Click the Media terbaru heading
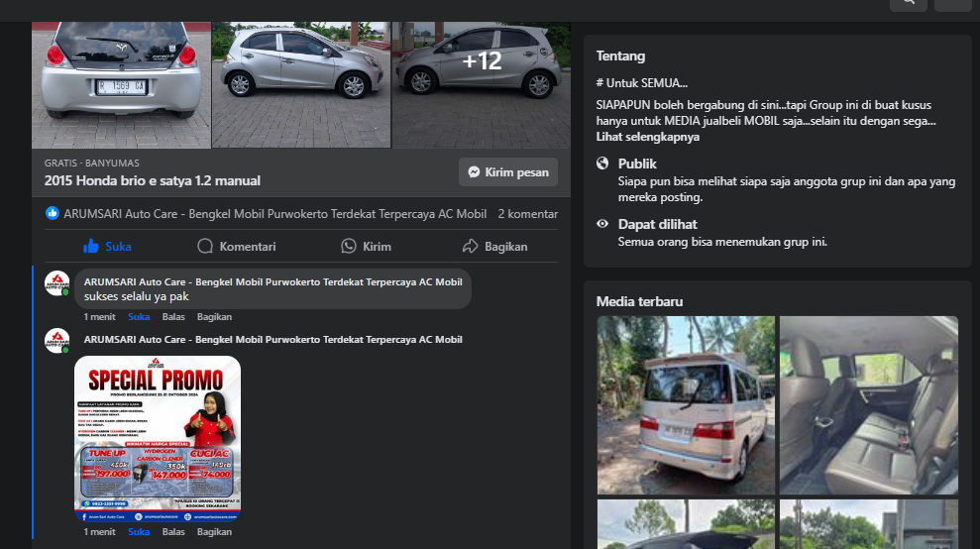980x549 pixels. 639,301
